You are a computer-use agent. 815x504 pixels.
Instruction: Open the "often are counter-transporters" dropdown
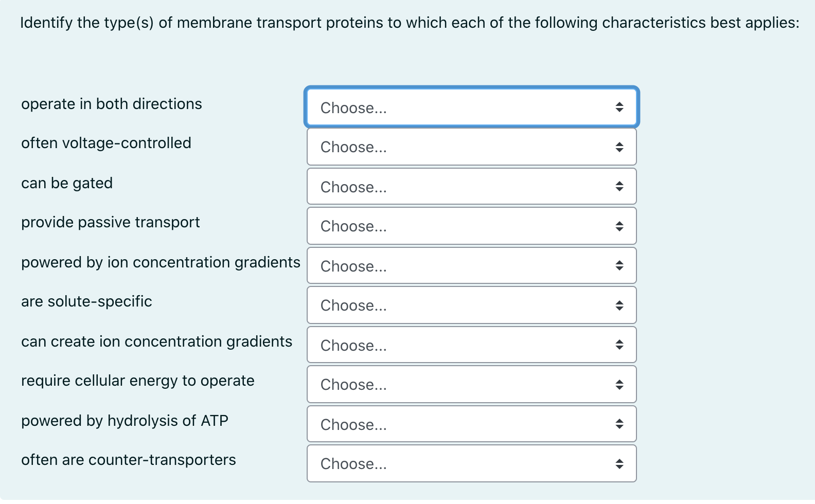(471, 463)
